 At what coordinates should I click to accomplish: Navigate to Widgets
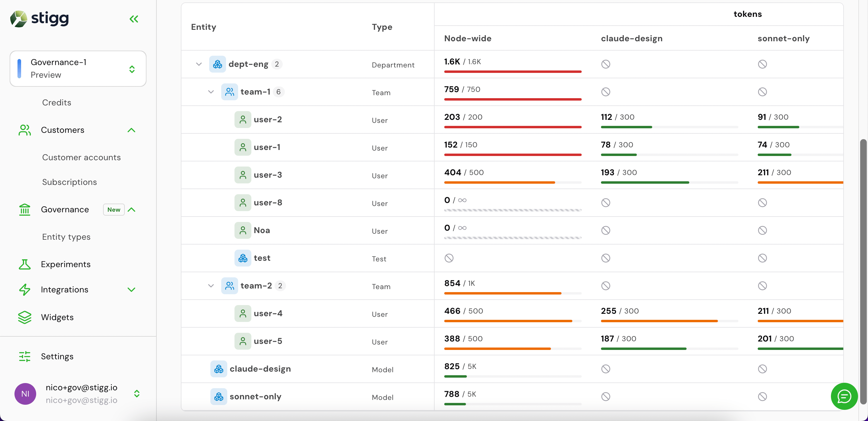coord(57,317)
